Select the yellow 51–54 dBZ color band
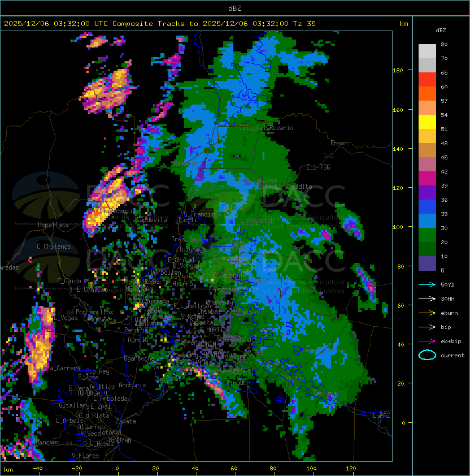The height and width of the screenshot is (476, 470). (x=427, y=122)
